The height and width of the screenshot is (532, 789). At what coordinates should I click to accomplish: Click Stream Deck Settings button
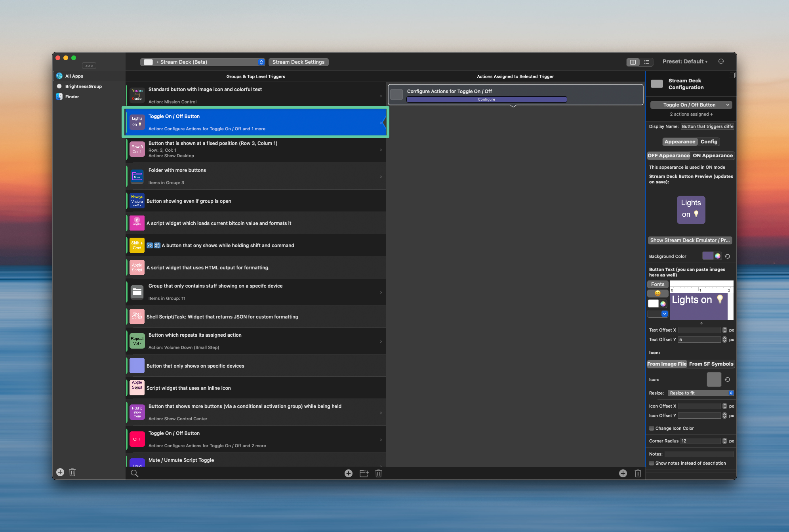click(298, 62)
